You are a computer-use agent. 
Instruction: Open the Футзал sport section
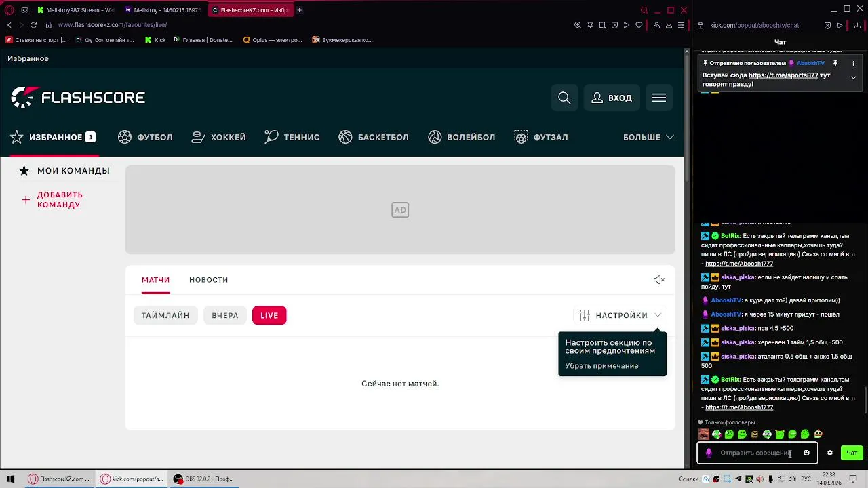tap(541, 137)
